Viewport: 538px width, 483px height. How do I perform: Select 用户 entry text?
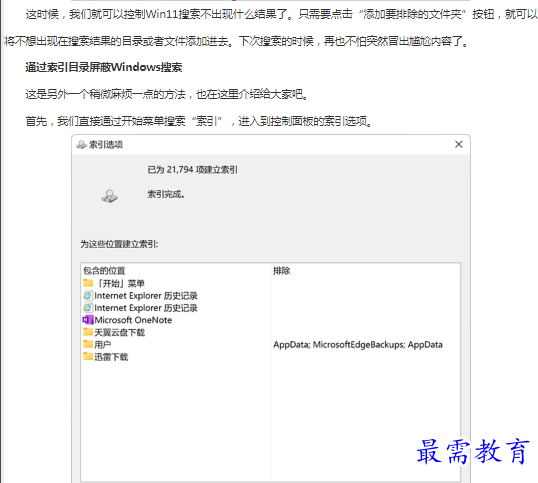[x=103, y=344]
